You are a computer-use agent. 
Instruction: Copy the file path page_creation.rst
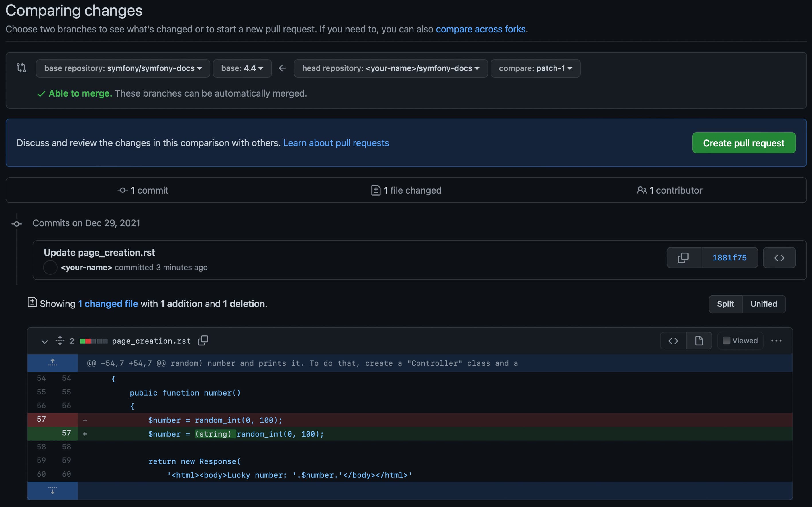coord(203,340)
